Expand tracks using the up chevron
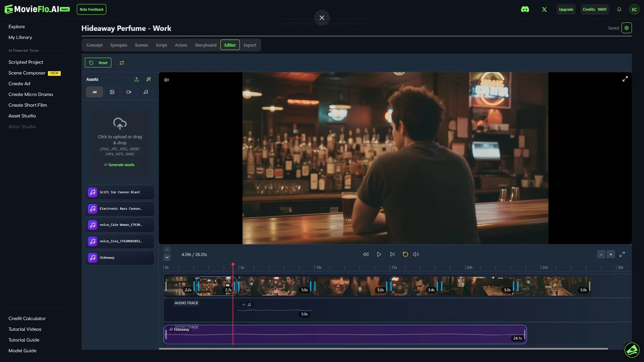Screen dimensions: 644x362 pyautogui.click(x=167, y=249)
